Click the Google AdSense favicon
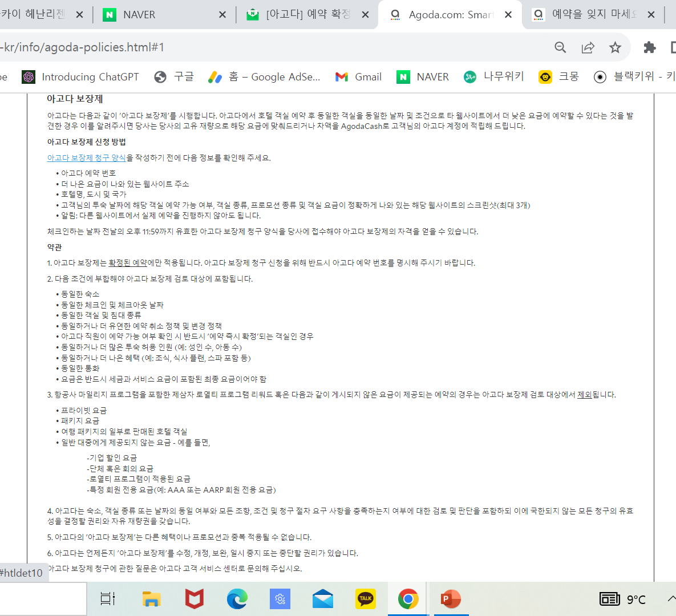This screenshot has height=616, width=676. coord(214,77)
